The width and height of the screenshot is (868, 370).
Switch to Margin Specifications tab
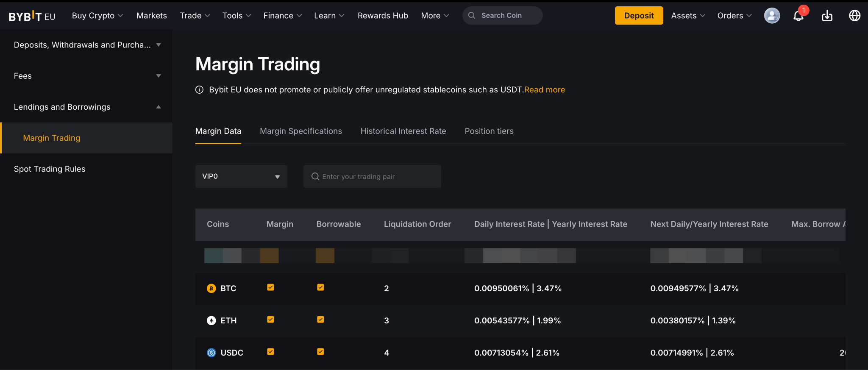(x=300, y=131)
